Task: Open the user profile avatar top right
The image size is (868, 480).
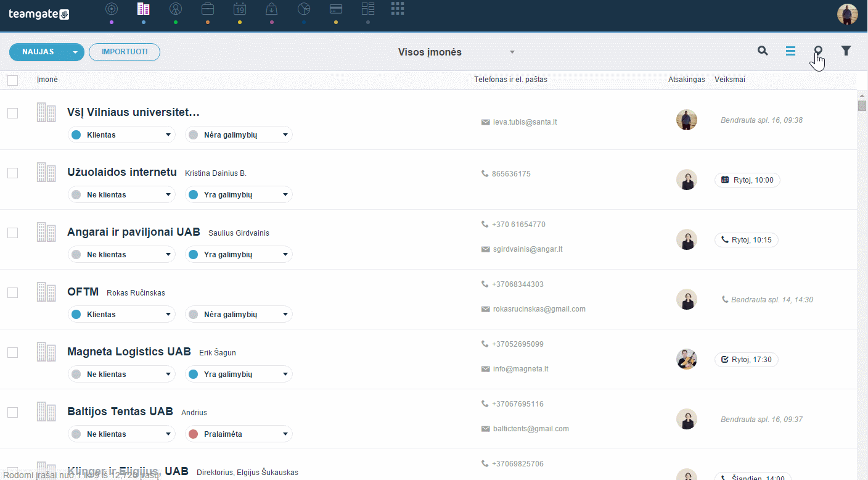Action: coord(848,14)
